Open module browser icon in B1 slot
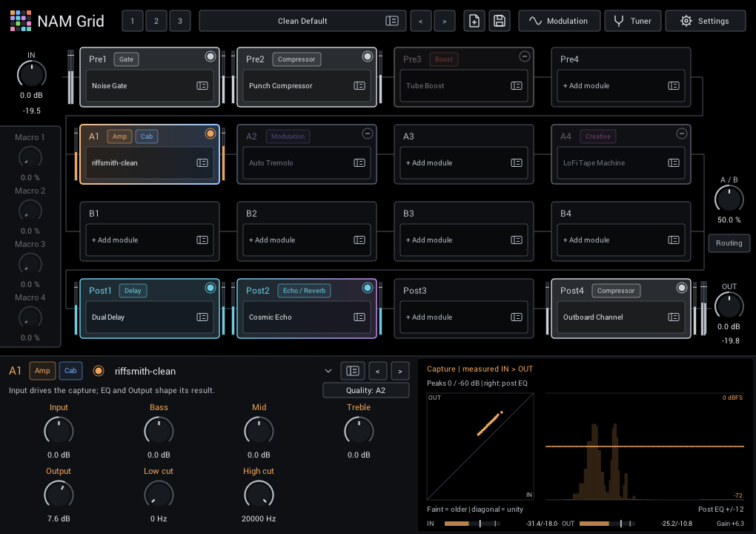The width and height of the screenshot is (756, 534). pos(202,240)
